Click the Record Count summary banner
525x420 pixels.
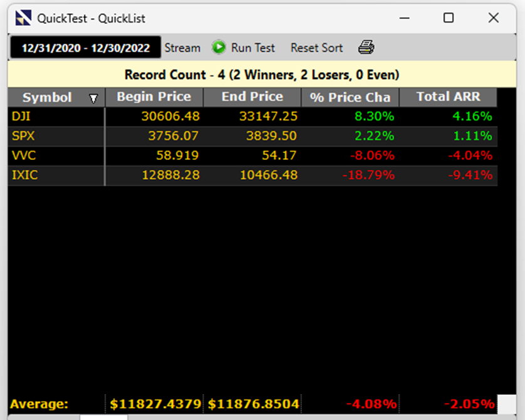click(262, 75)
